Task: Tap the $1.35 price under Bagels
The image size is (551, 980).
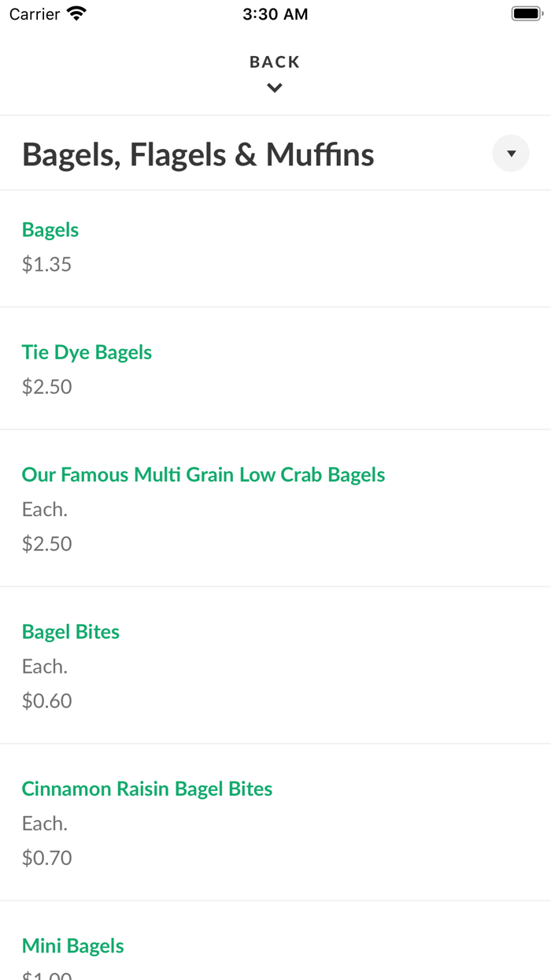Action: point(46,264)
